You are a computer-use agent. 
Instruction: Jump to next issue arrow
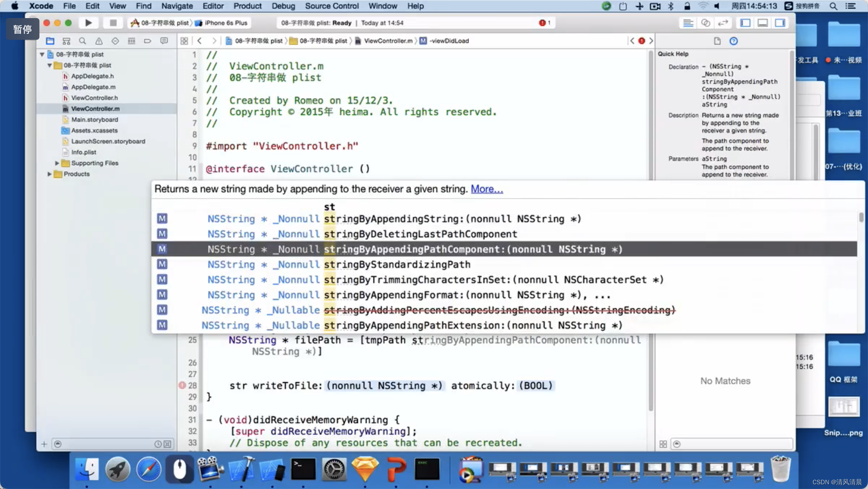(x=651, y=41)
